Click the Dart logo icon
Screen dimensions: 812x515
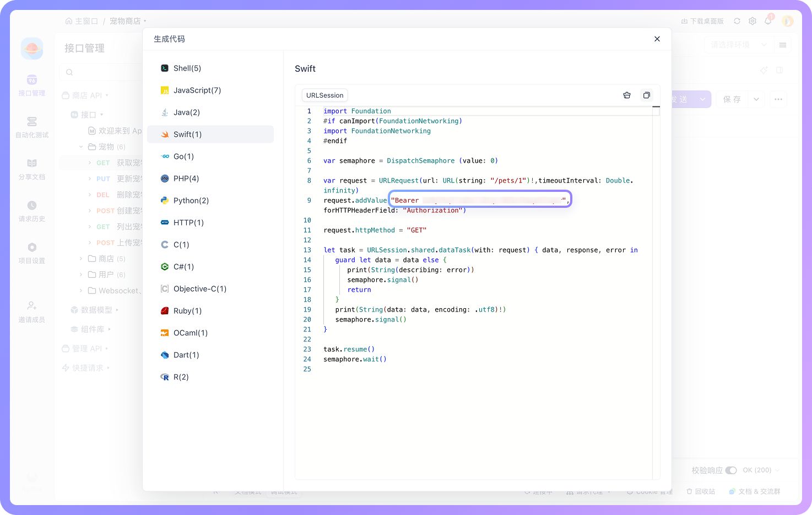click(165, 355)
